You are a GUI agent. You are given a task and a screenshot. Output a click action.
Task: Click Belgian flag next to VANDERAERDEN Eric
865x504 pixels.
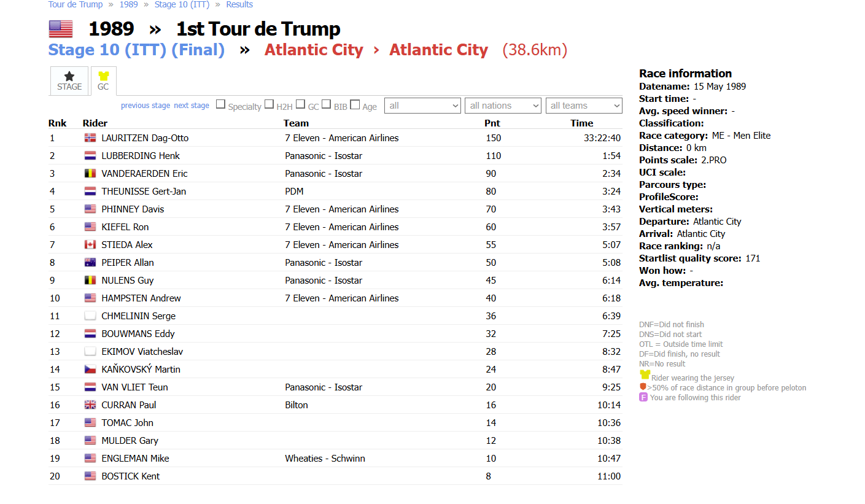pos(90,174)
